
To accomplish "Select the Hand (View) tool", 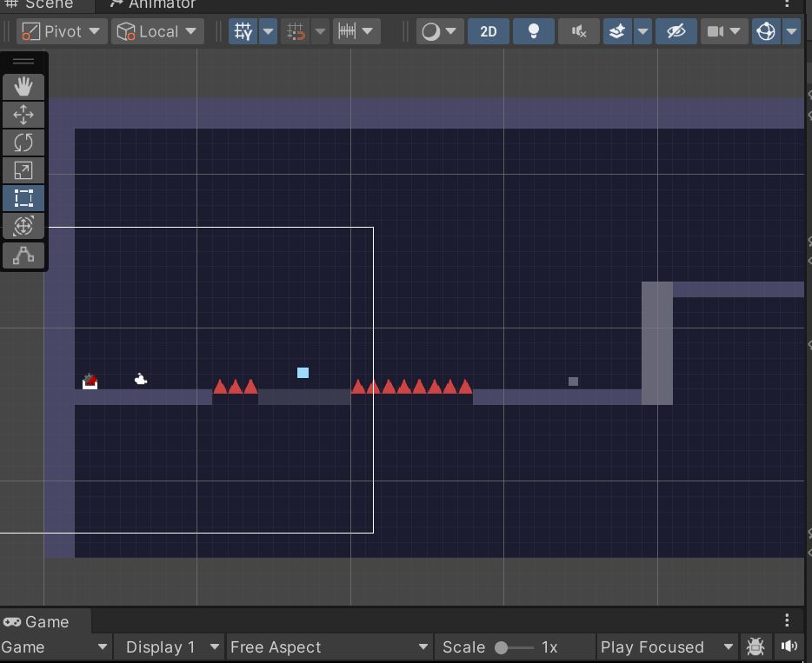I will coord(23,86).
